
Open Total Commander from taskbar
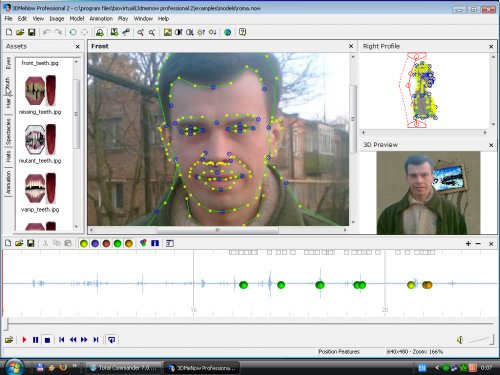(x=124, y=368)
